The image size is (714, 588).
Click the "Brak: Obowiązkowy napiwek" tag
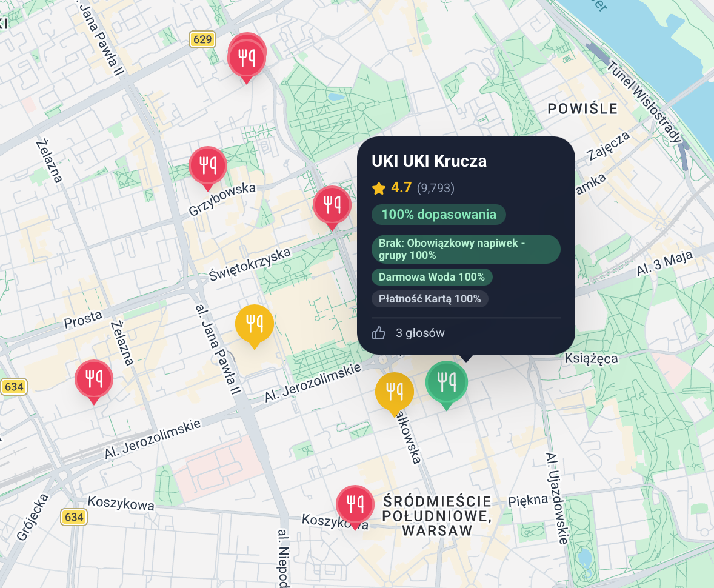465,249
